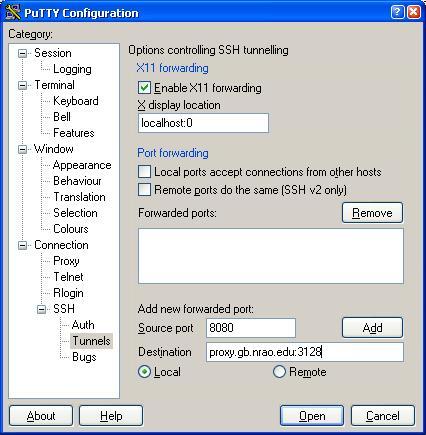Click the Destination input field
The height and width of the screenshot is (435, 426).
pos(305,352)
